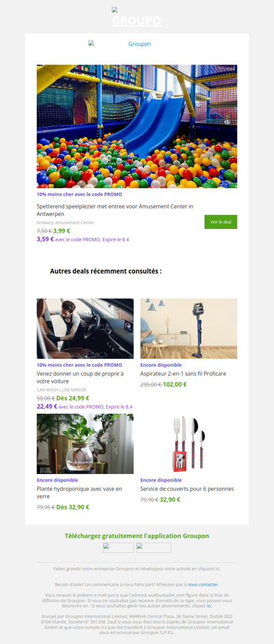Viewport: 274px width, 644px height.
Task: Open the hydroponic plant vase image
Action: pyautogui.click(x=85, y=444)
